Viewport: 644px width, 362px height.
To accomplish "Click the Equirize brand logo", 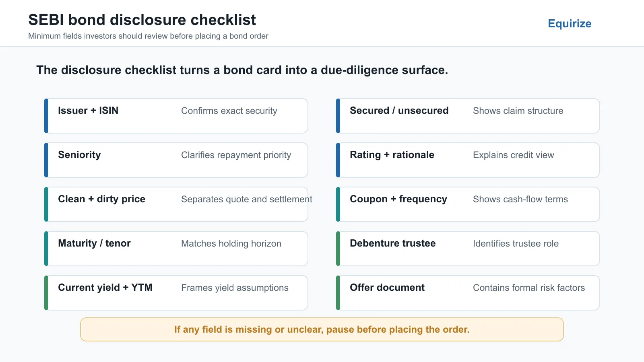I will [570, 23].
